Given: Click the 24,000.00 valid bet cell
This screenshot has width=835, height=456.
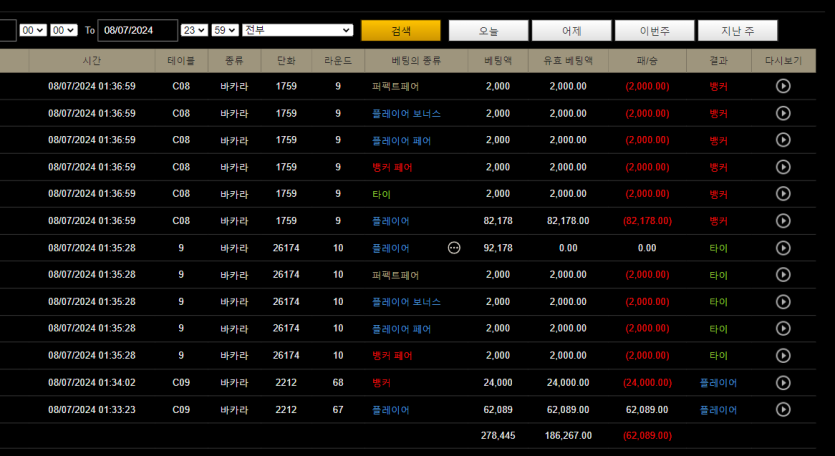Looking at the screenshot, I should 568,382.
